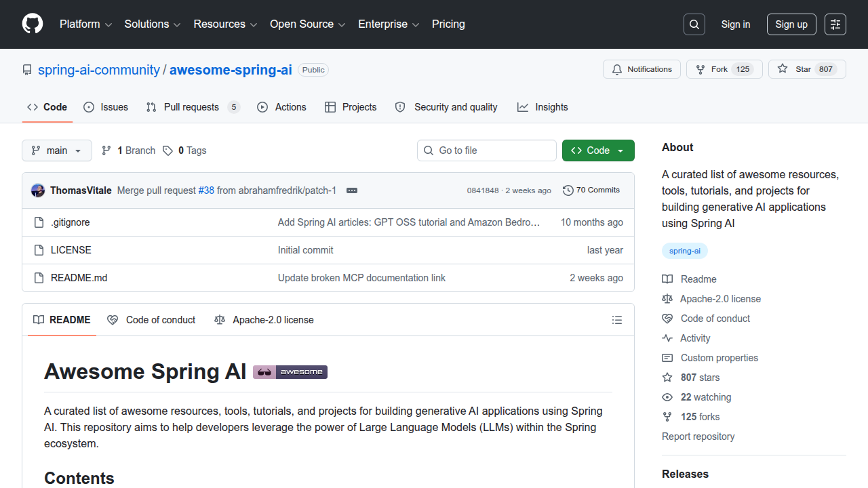The width and height of the screenshot is (868, 488).
Task: Switch to the Issues tab
Action: (x=106, y=107)
